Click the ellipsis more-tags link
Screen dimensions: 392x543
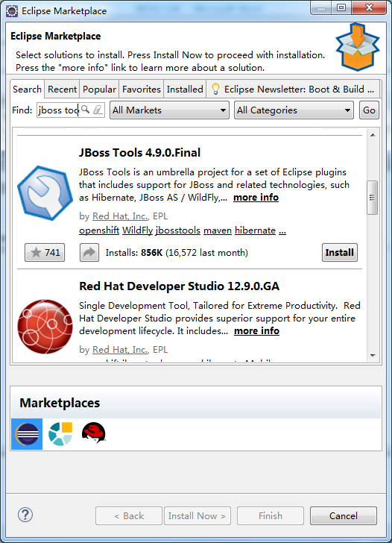(x=282, y=230)
